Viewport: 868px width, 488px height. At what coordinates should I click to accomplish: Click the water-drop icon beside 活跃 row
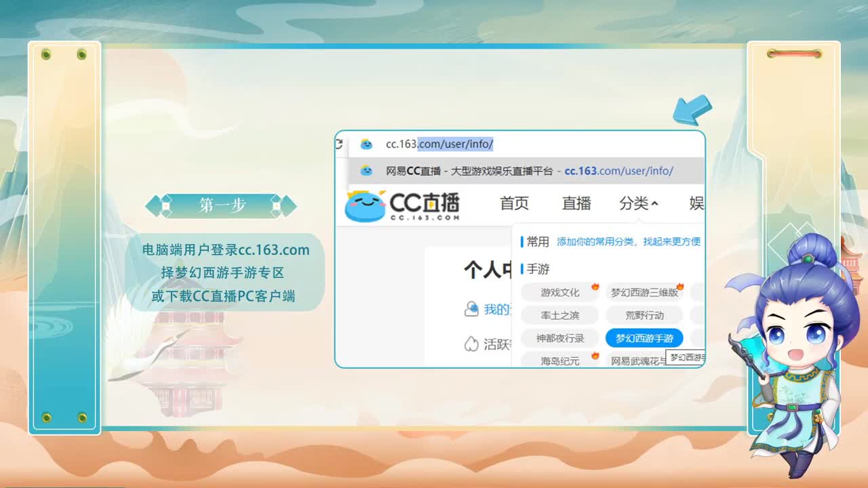(x=471, y=342)
